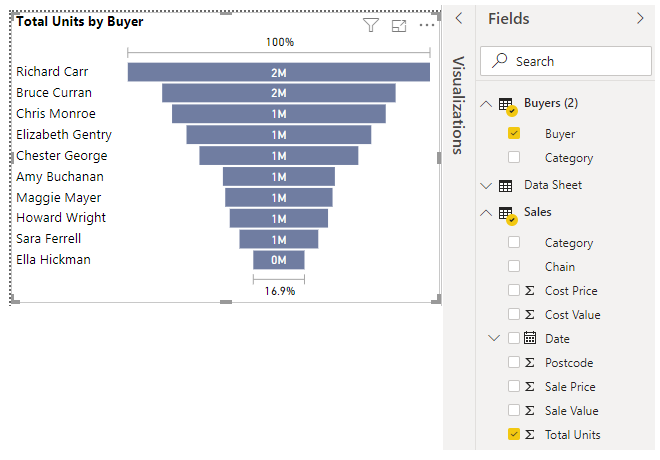Click the Sales table icon
660x460 pixels.
506,213
